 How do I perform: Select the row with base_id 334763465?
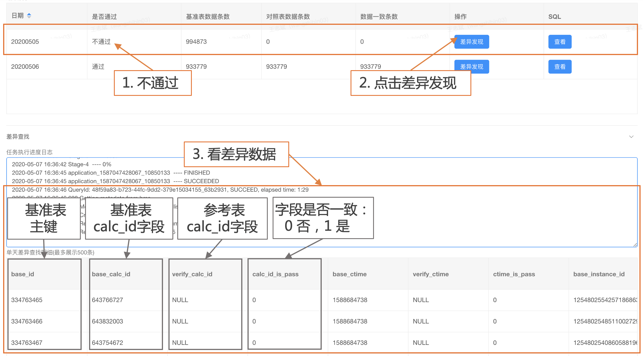27,300
